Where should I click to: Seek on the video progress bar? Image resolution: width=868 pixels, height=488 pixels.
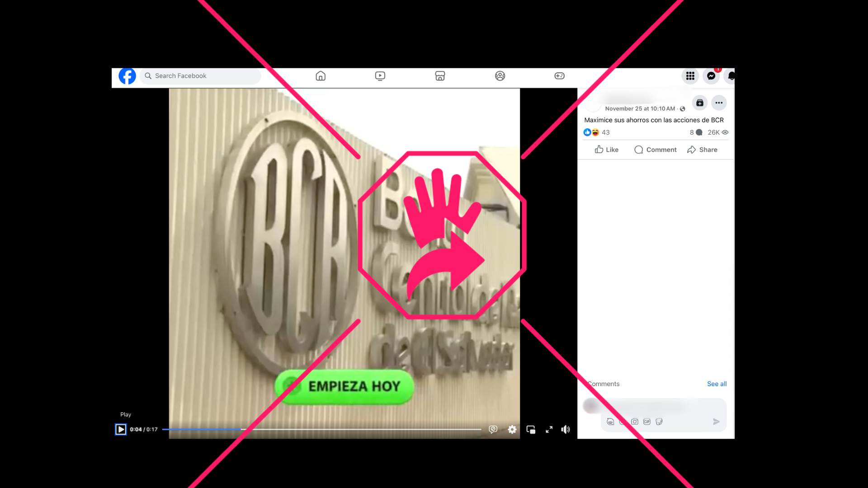pyautogui.click(x=321, y=429)
